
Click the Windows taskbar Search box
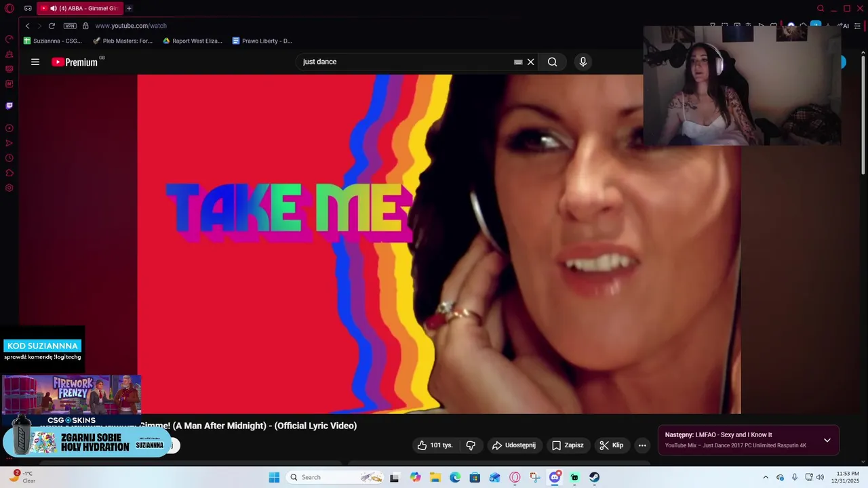pyautogui.click(x=336, y=477)
